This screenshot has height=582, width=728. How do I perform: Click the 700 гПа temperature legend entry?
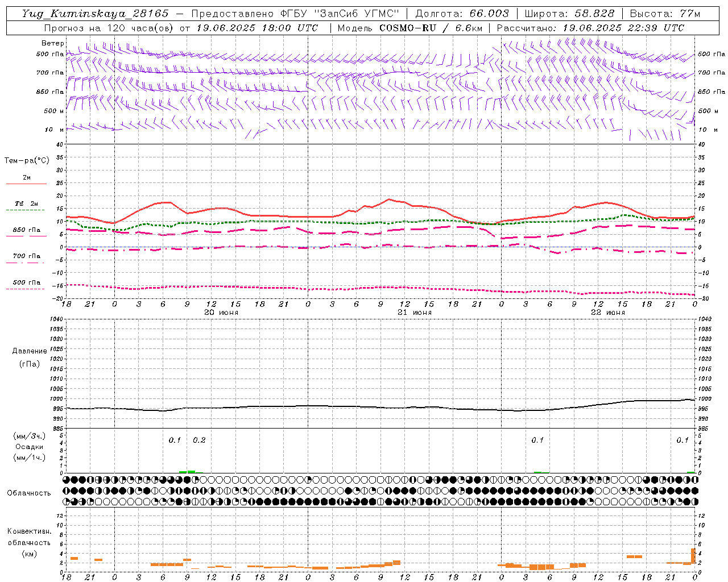pos(26,256)
